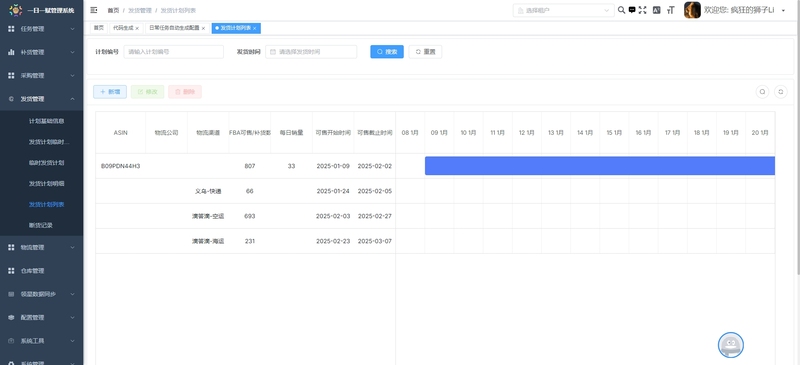
Task: Click the grid icon beside 采购管理
Action: click(x=11, y=76)
